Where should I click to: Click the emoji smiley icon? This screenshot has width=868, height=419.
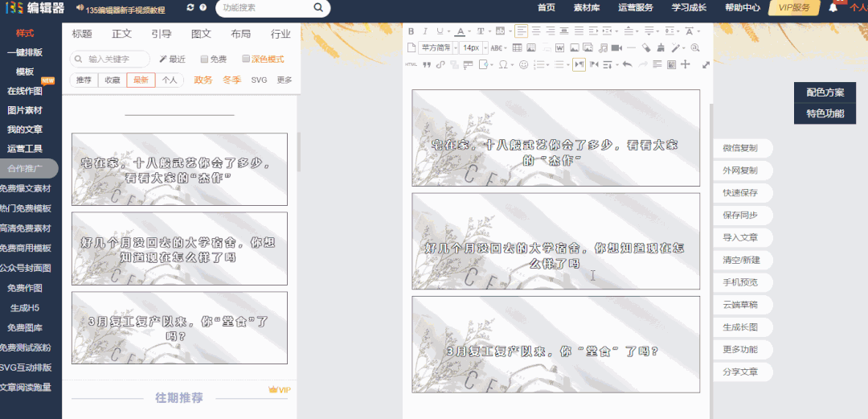[524, 64]
